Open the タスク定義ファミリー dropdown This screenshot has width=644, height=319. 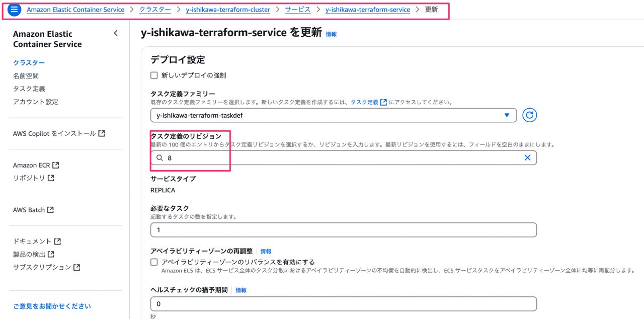(x=334, y=115)
